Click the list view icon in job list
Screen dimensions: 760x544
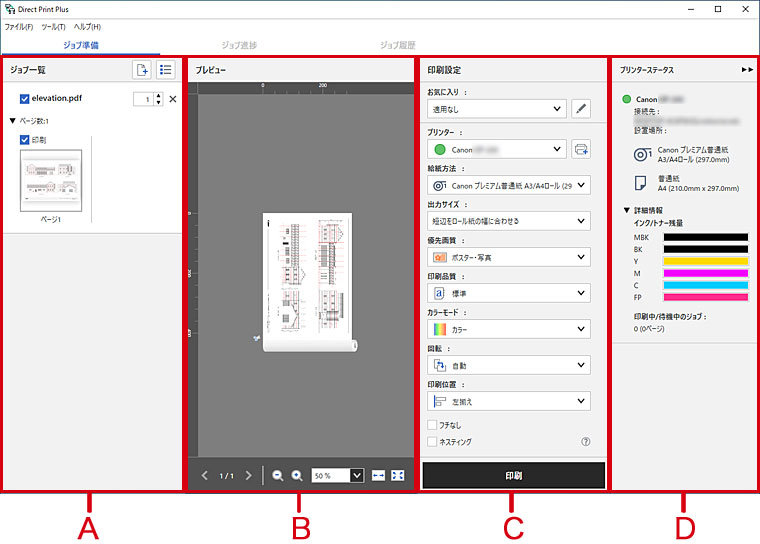tap(166, 70)
